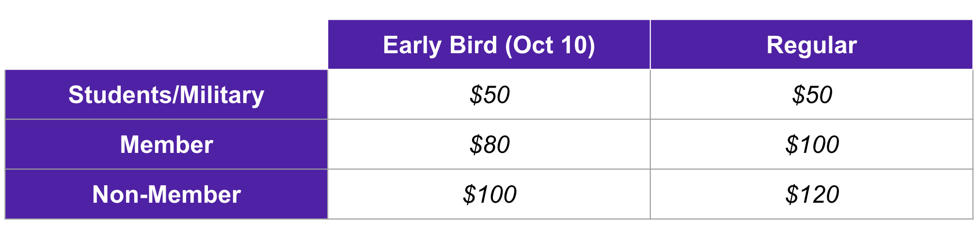Screen dimensions: 980x239
Task: Click the Students/Military Regular $50 price
Action: coord(812,95)
